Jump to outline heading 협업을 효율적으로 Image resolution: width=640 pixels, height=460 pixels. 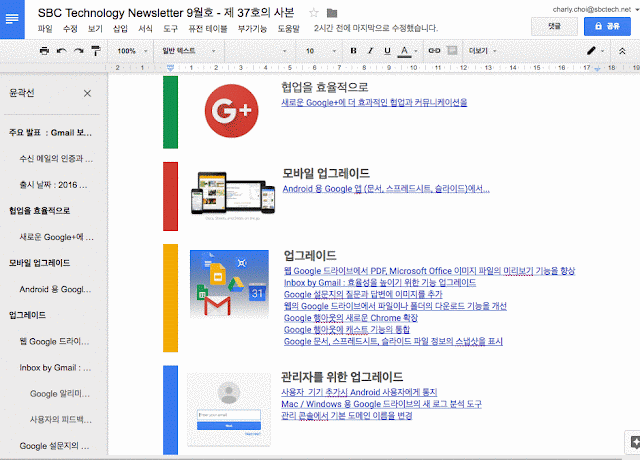(x=39, y=211)
